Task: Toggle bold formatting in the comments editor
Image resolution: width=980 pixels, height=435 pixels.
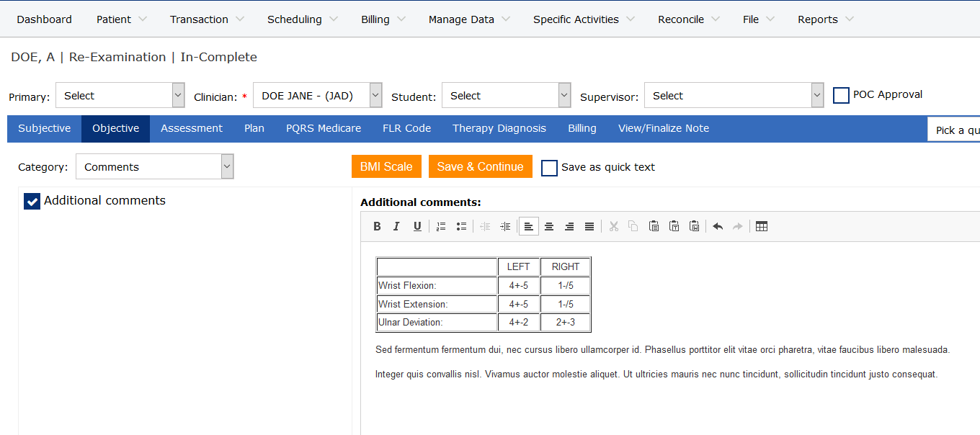Action: (377, 226)
